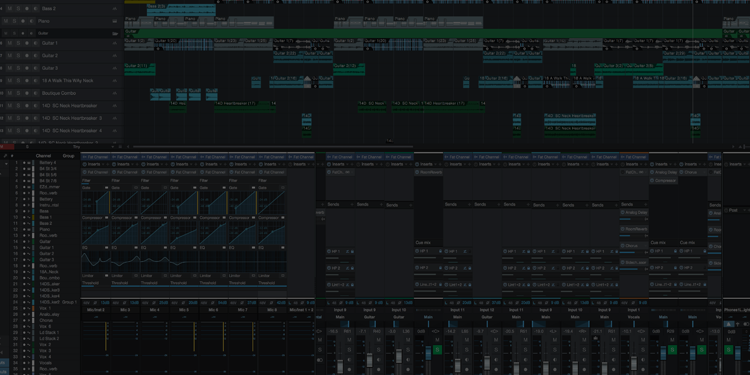Click the A icon on the Phones strip

coord(728,324)
